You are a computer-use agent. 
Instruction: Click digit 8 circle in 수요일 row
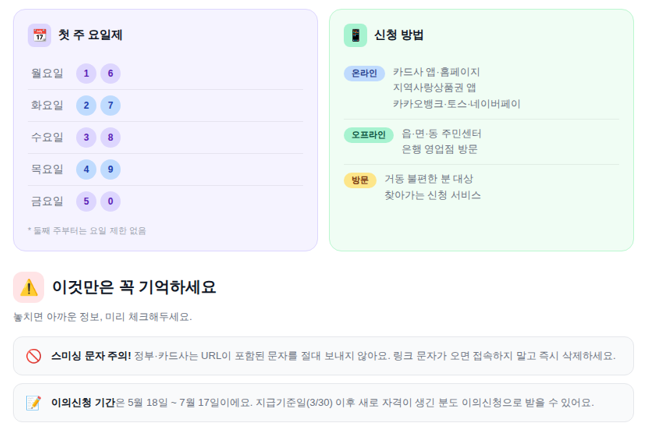[111, 137]
